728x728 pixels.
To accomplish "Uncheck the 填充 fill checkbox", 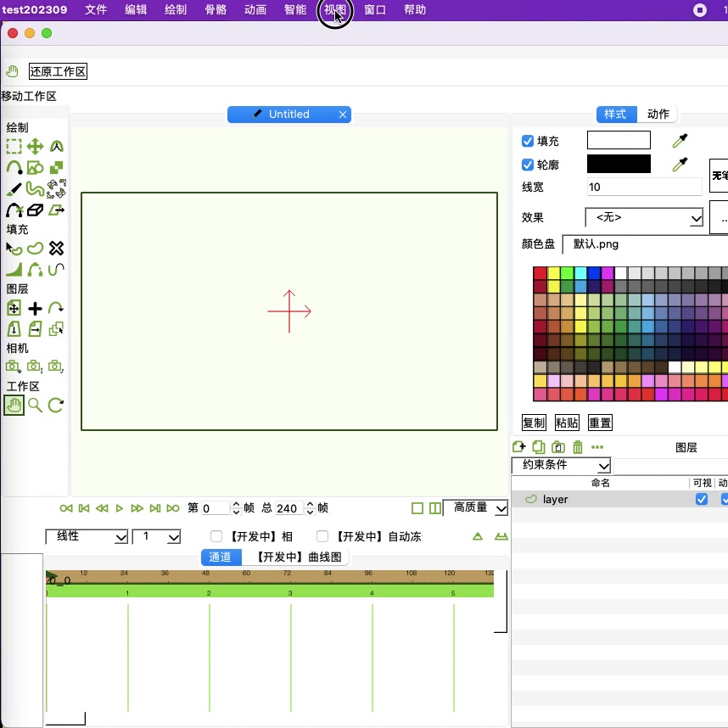I will pyautogui.click(x=528, y=141).
